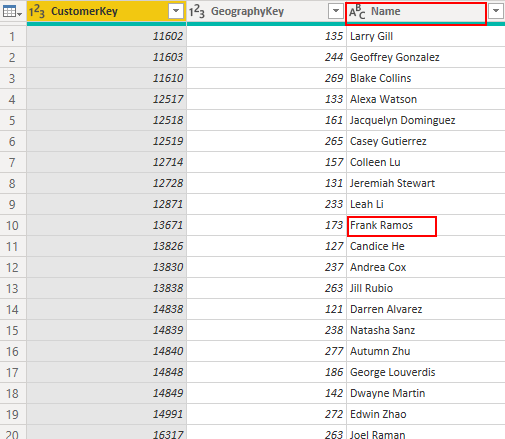The width and height of the screenshot is (505, 439).
Task: Open the Name column filter dropdown
Action: click(x=496, y=11)
